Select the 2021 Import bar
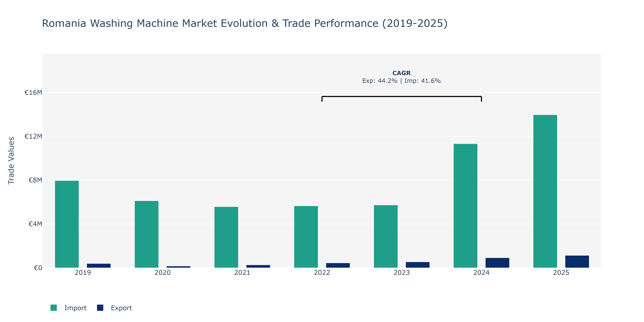 point(226,237)
